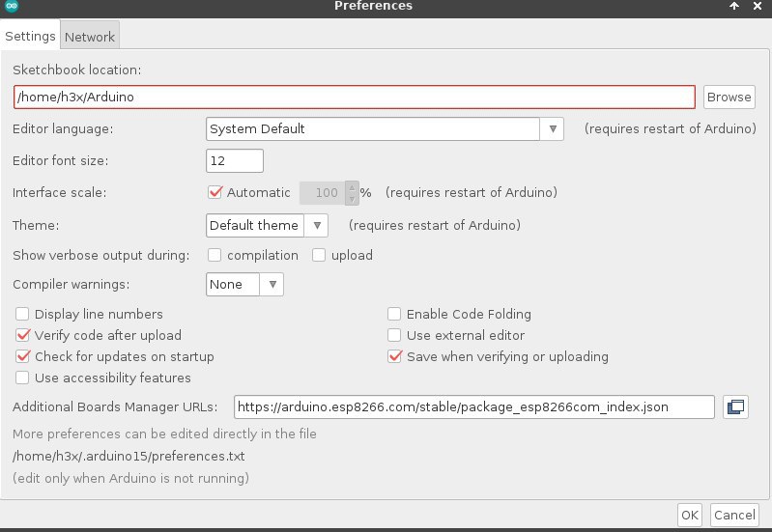Click the 'Additional Boards Manager URLs:' label
Image resolution: width=772 pixels, height=532 pixels.
tap(115, 407)
